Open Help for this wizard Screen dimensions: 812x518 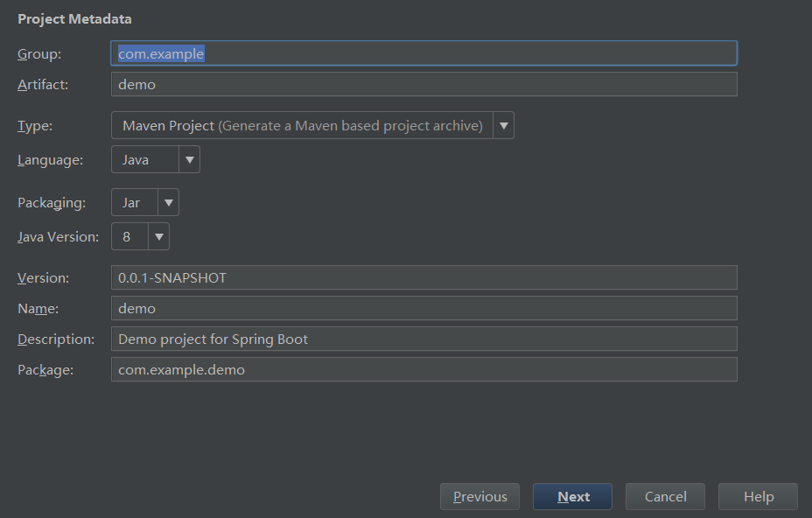tap(758, 496)
